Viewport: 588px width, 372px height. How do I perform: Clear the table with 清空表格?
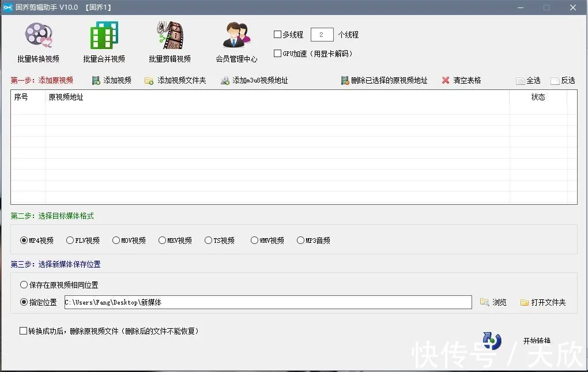click(x=461, y=80)
